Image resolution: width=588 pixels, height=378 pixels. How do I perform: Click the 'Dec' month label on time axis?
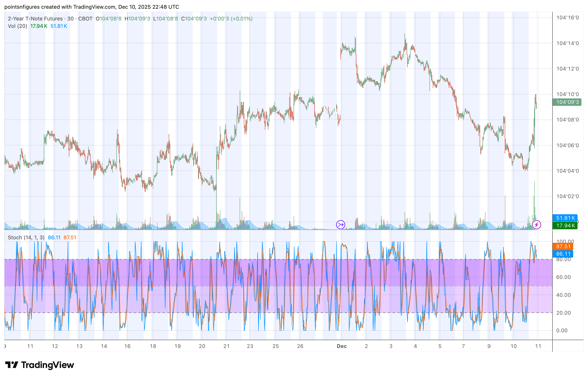pos(342,346)
